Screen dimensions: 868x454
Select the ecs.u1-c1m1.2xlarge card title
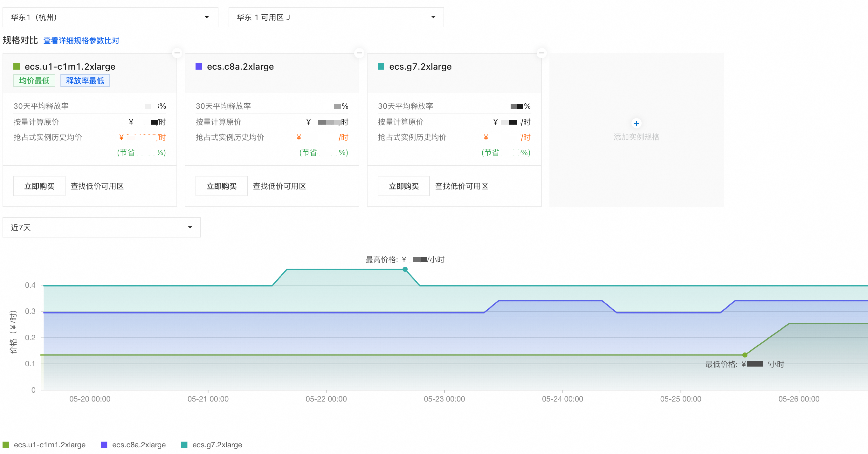tap(70, 66)
